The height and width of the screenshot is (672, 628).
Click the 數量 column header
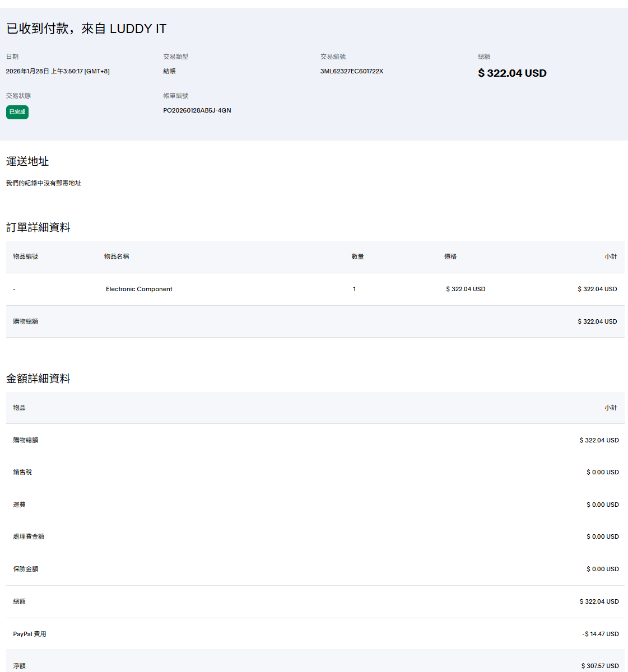pyautogui.click(x=357, y=256)
